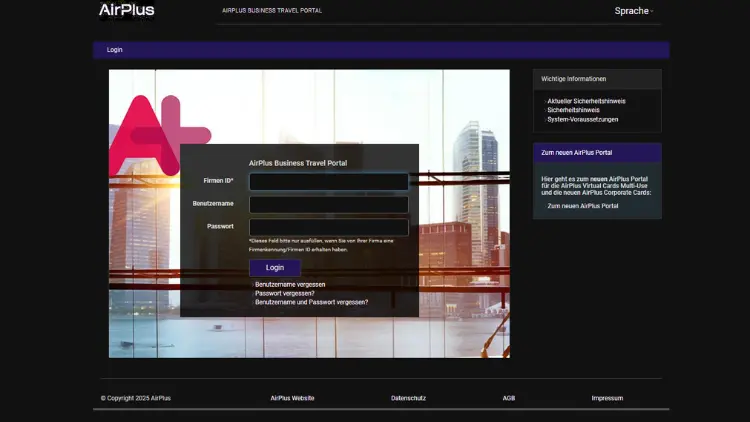This screenshot has width=750, height=422.
Task: Click the AirPlus Business Travel Portal form title
Action: coord(298,163)
